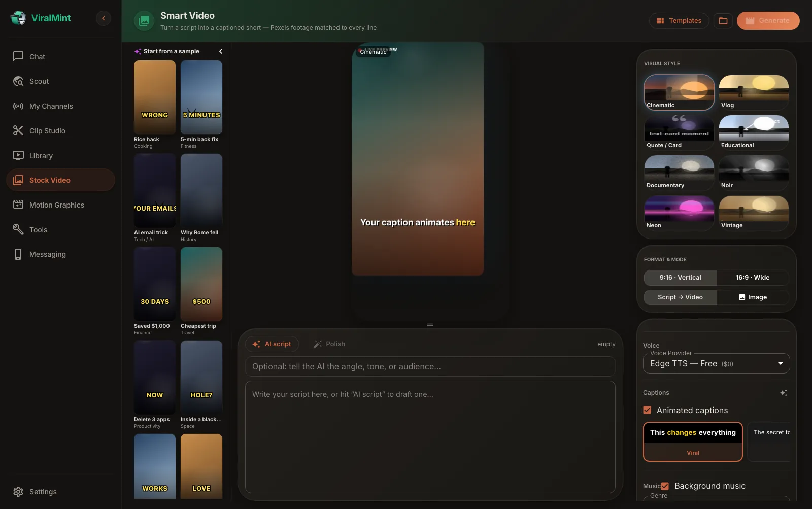This screenshot has height=509, width=812.
Task: Open the Chat sidebar item
Action: (x=60, y=56)
